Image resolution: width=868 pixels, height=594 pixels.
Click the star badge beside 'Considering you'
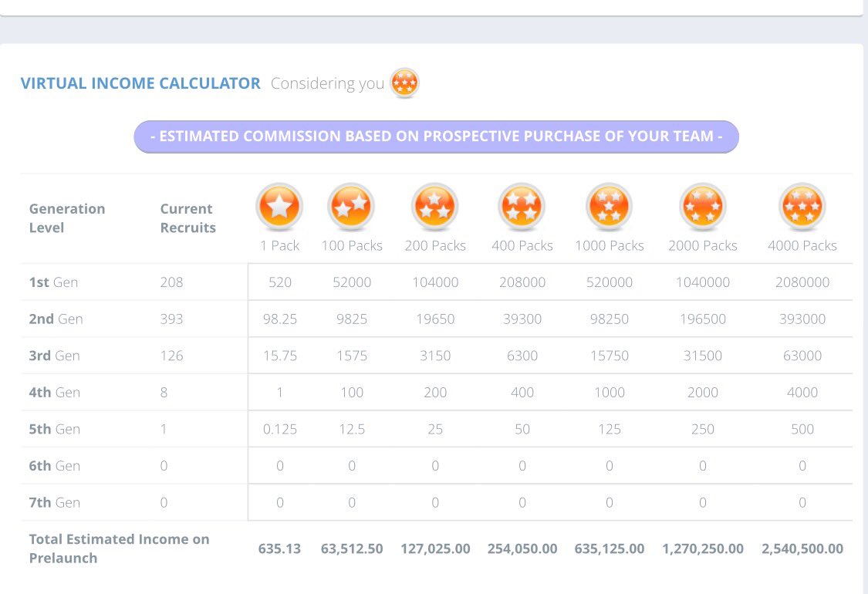tap(404, 83)
